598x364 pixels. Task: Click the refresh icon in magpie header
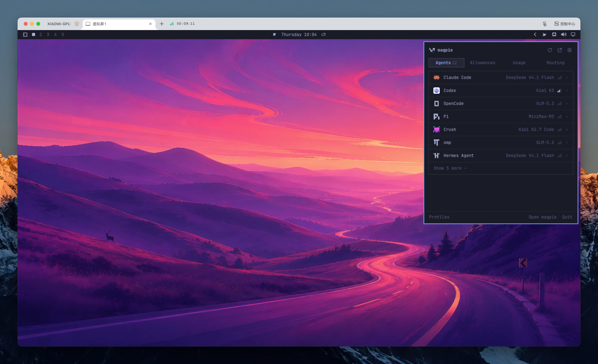(x=550, y=50)
